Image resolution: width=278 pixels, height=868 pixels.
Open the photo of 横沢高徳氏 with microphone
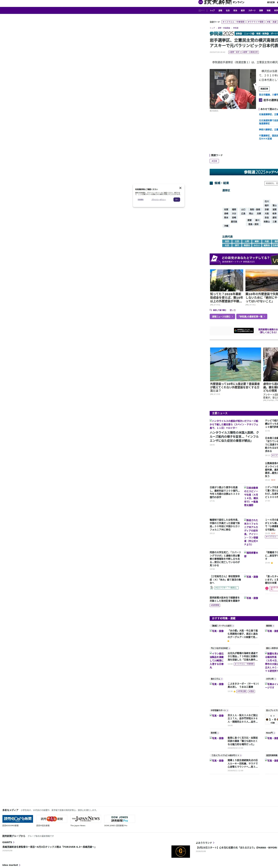[x=233, y=89]
